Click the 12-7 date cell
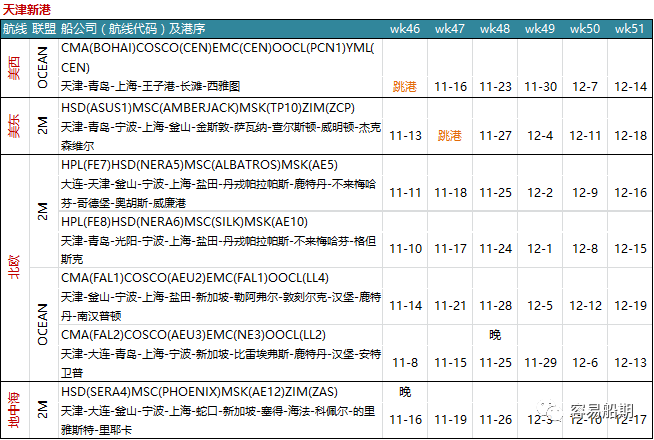Image resolution: width=654 pixels, height=440 pixels. click(x=585, y=87)
